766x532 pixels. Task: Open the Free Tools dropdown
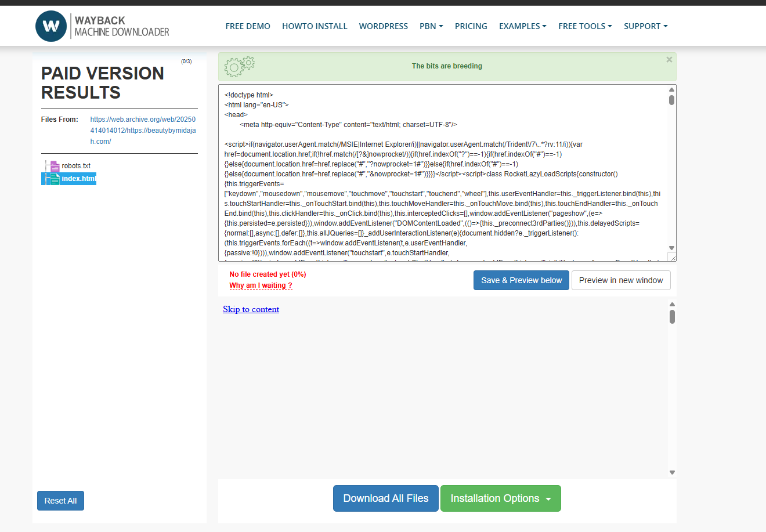[585, 26]
